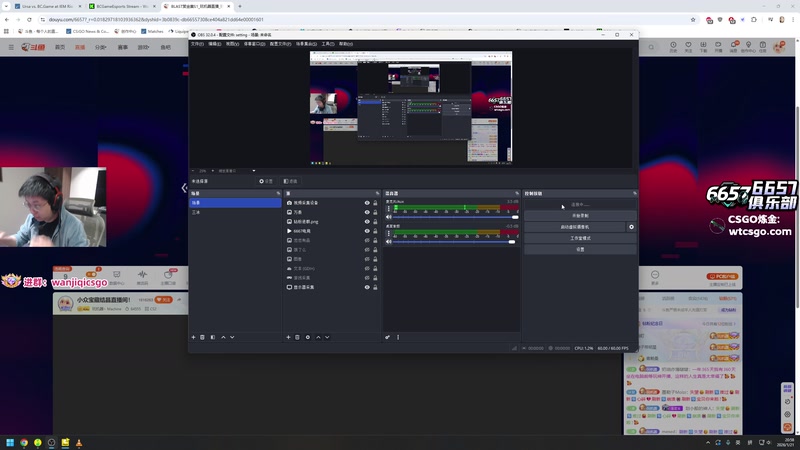Open mixer footer three-dot menu

point(398,337)
